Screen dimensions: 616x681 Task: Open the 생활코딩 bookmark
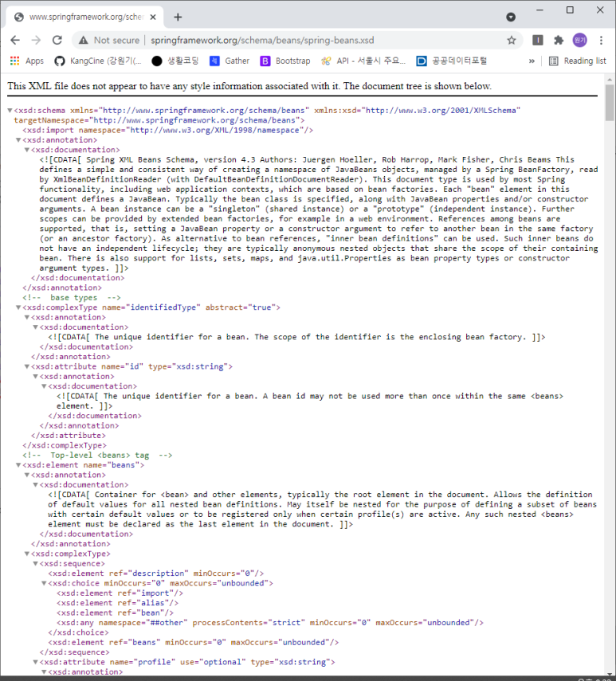175,61
